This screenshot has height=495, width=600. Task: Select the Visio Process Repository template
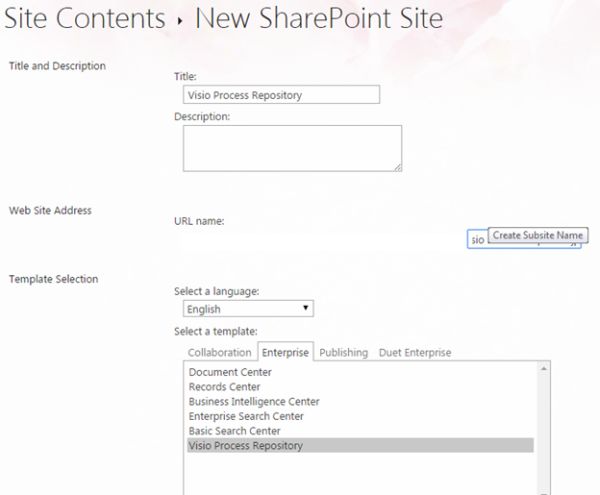tap(360, 446)
